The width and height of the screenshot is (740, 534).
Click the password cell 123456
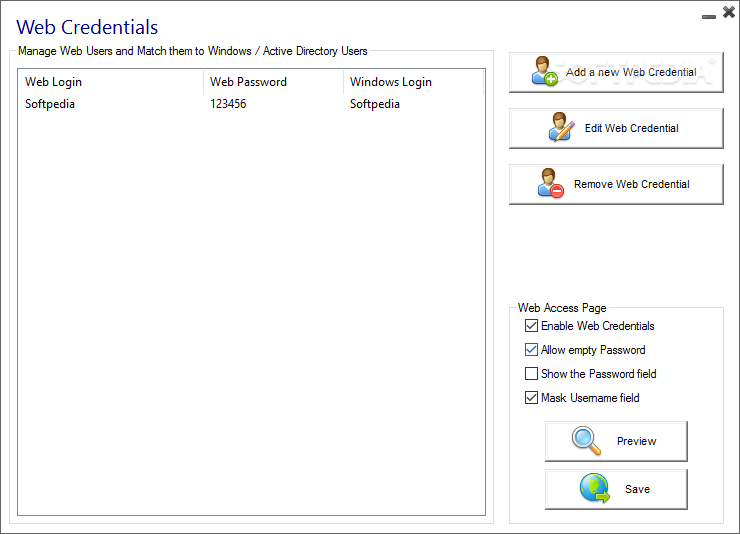coord(228,104)
